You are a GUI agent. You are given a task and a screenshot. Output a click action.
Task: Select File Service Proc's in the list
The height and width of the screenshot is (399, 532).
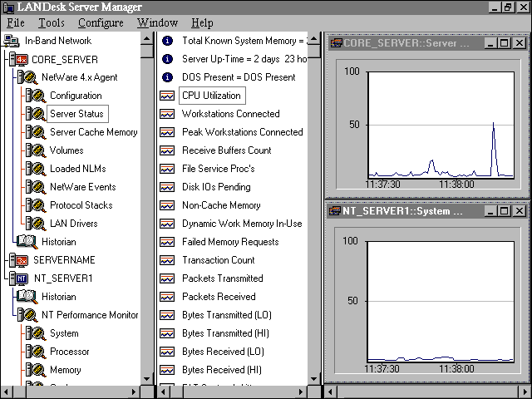tap(218, 169)
